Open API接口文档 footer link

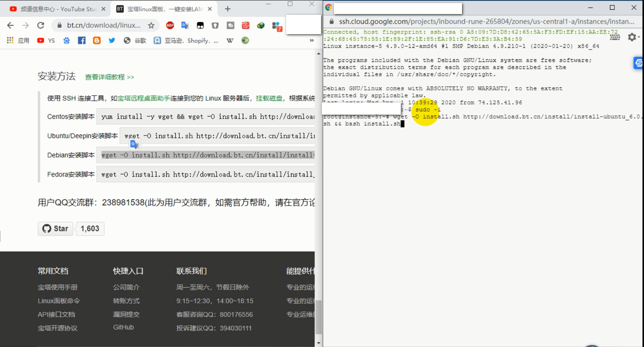point(56,315)
